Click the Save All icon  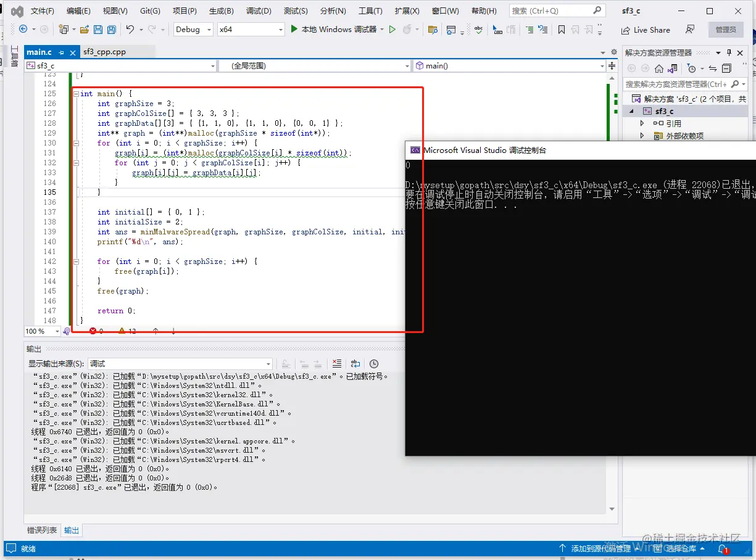coord(111,30)
